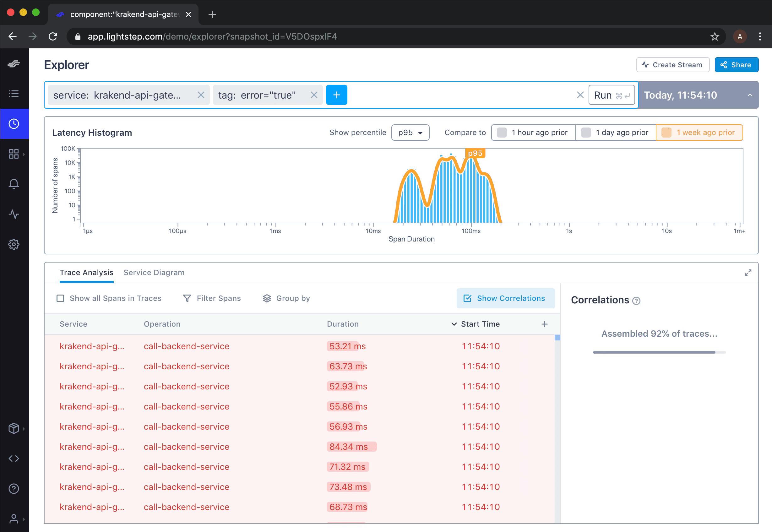Click the Correlations help info icon
The width and height of the screenshot is (772, 532).
coord(636,301)
